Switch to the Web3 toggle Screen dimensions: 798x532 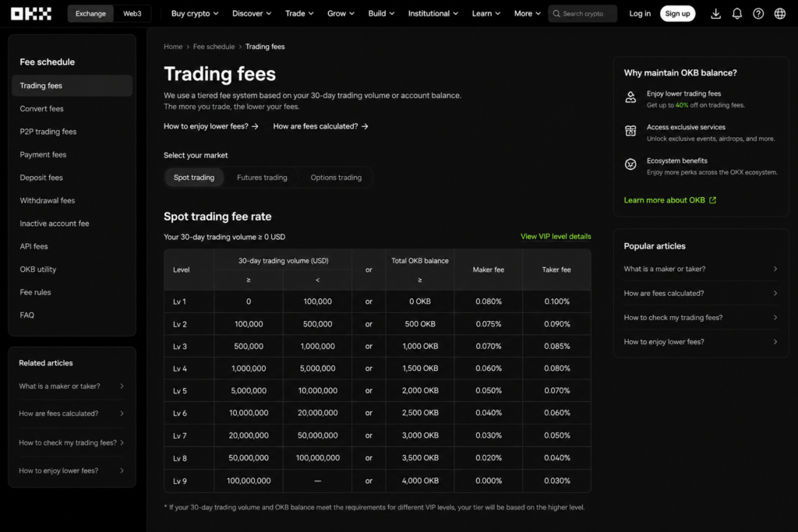click(132, 14)
